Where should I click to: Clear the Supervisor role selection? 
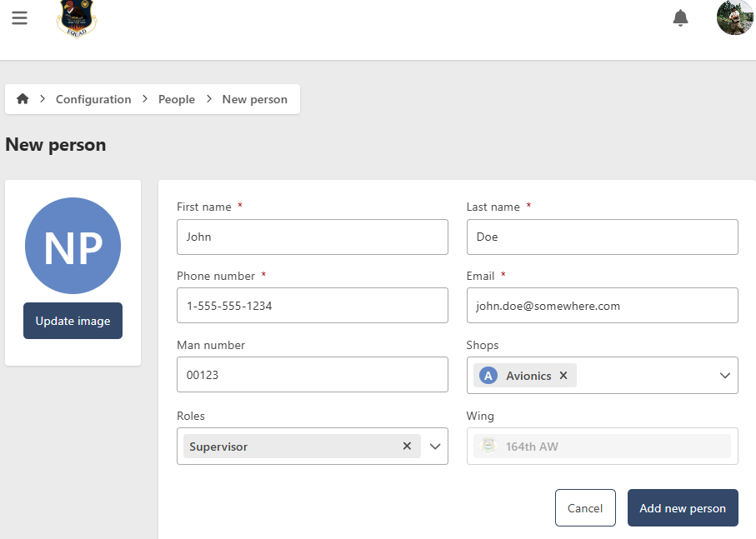point(407,447)
